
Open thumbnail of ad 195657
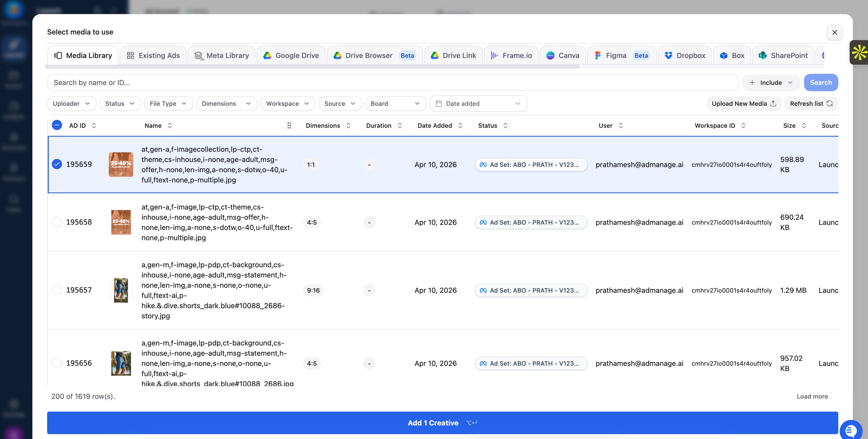point(121,290)
